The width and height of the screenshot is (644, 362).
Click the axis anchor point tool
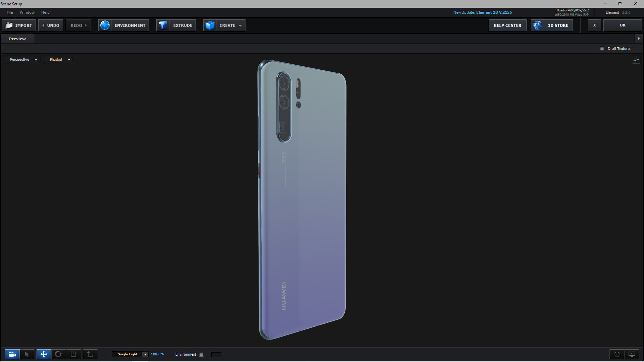(90, 354)
